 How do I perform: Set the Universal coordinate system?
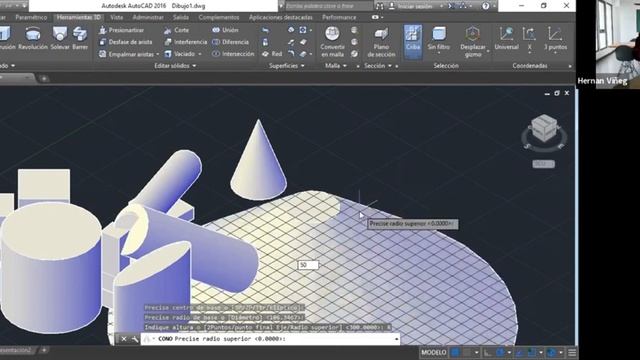coord(506,38)
